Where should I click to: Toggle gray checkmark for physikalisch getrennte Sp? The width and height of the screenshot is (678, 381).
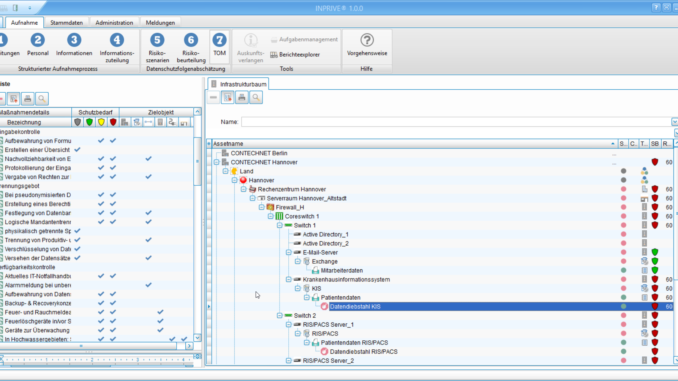pyautogui.click(x=77, y=231)
